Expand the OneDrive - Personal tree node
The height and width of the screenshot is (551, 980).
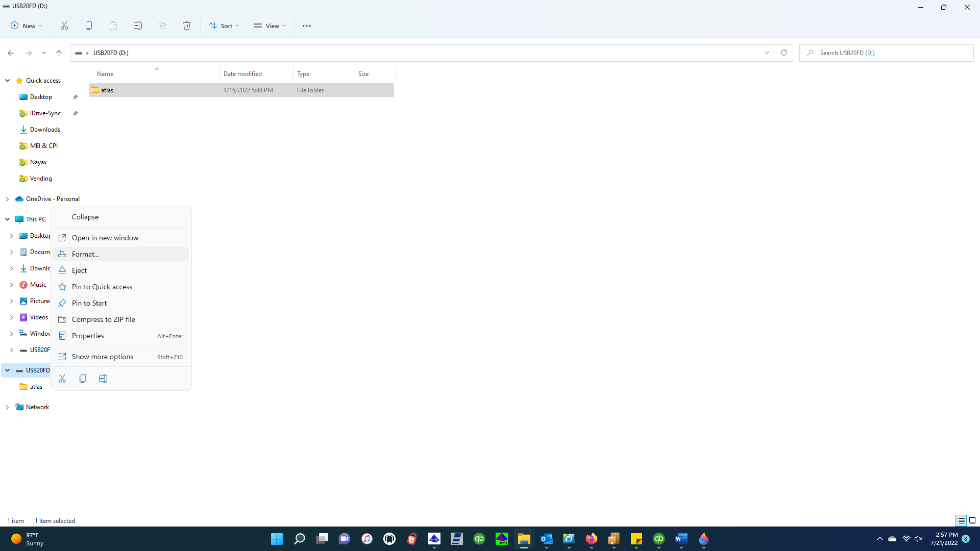click(8, 199)
